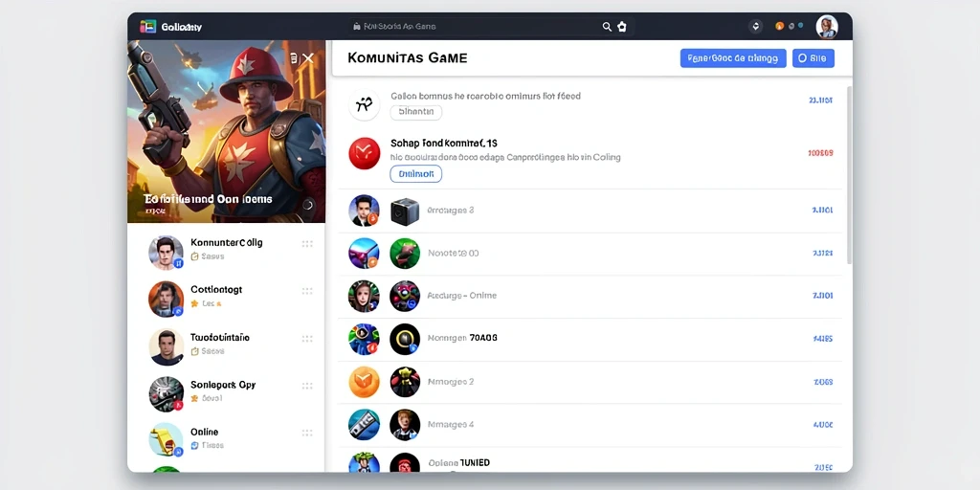Viewport: 980px width, 490px height.
Task: Click the feed's vertical scrollbar
Action: coord(848,175)
